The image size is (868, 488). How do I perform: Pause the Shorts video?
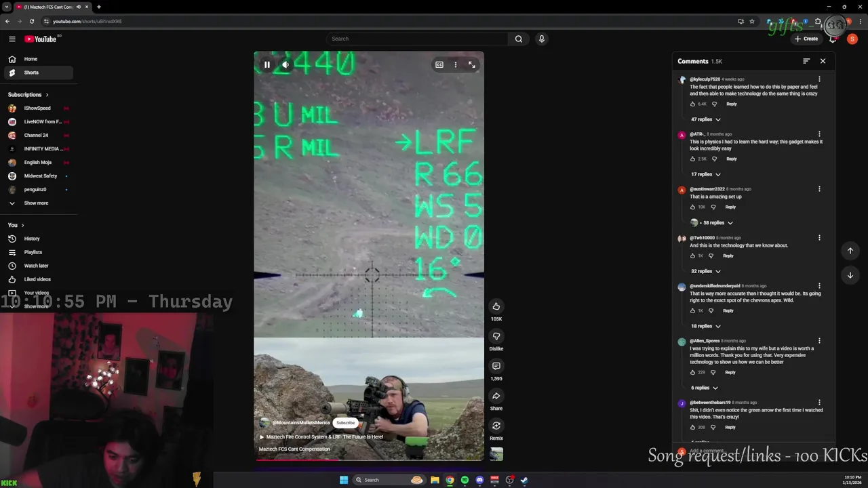(x=267, y=65)
